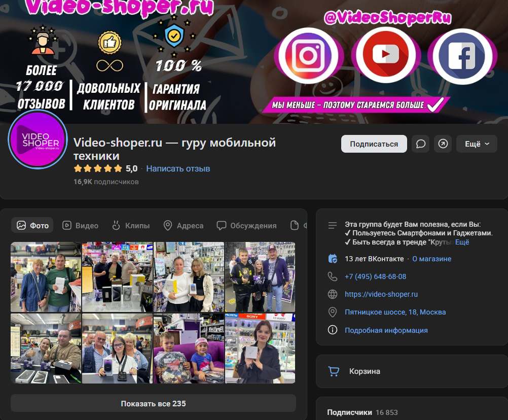Click 13 лет ВКонтакте text
Screen dimensions: 508x420
[x=374, y=259]
